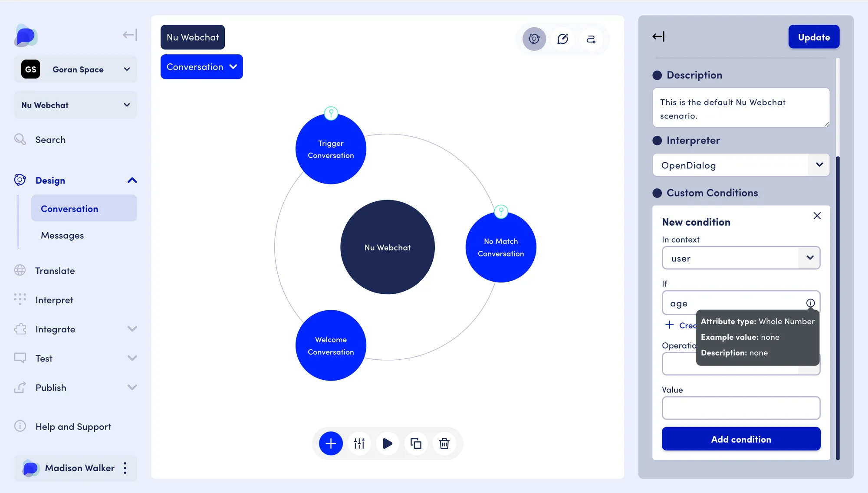Click Madison Walker's avatar
The image size is (868, 493).
(30, 468)
